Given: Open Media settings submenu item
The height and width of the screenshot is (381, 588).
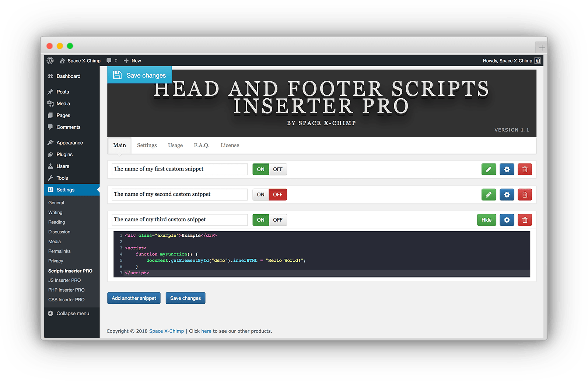Looking at the screenshot, I should 55,241.
